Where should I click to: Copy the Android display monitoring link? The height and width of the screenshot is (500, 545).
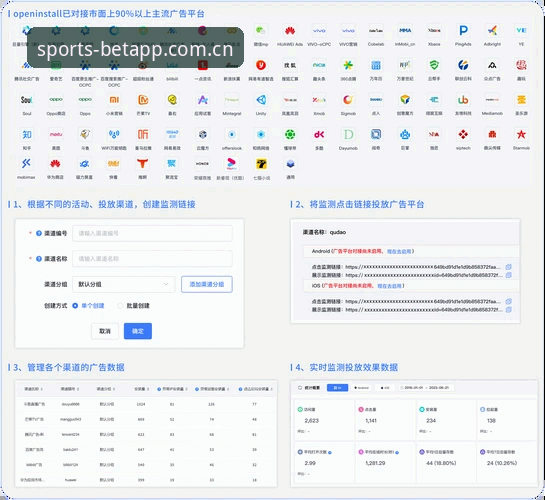click(508, 275)
